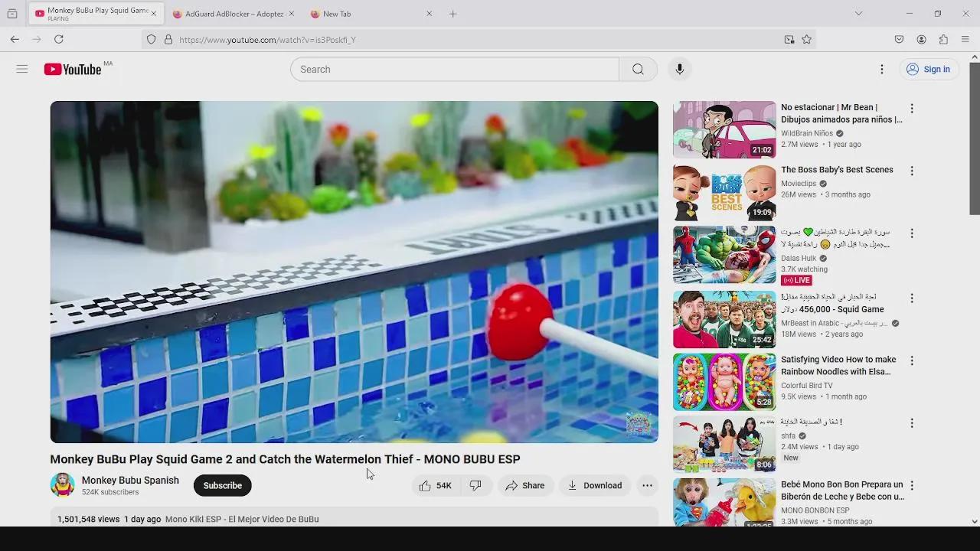
Task: Open a new browser tab
Action: tap(452, 14)
